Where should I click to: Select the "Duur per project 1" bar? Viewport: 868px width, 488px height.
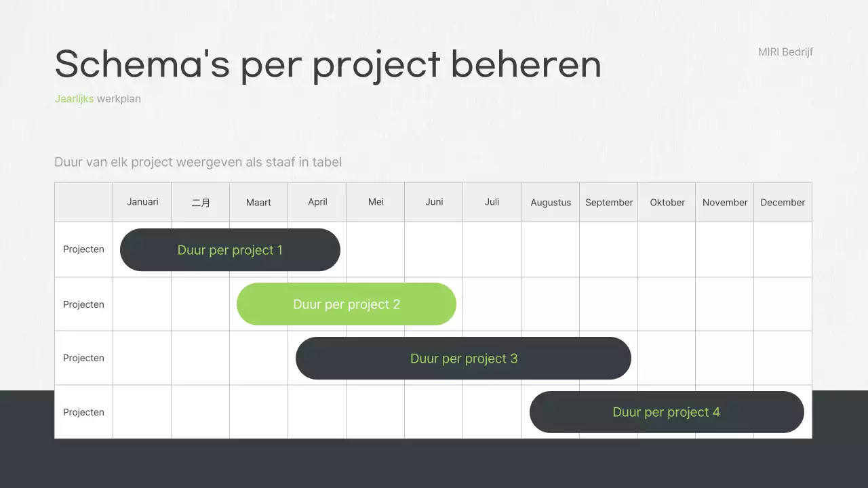point(230,250)
